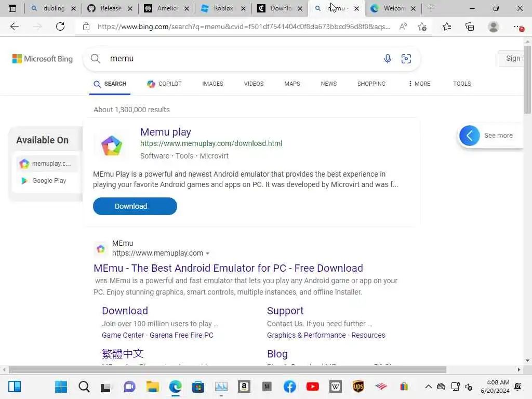Open YouTube from the taskbar

pos(312,387)
